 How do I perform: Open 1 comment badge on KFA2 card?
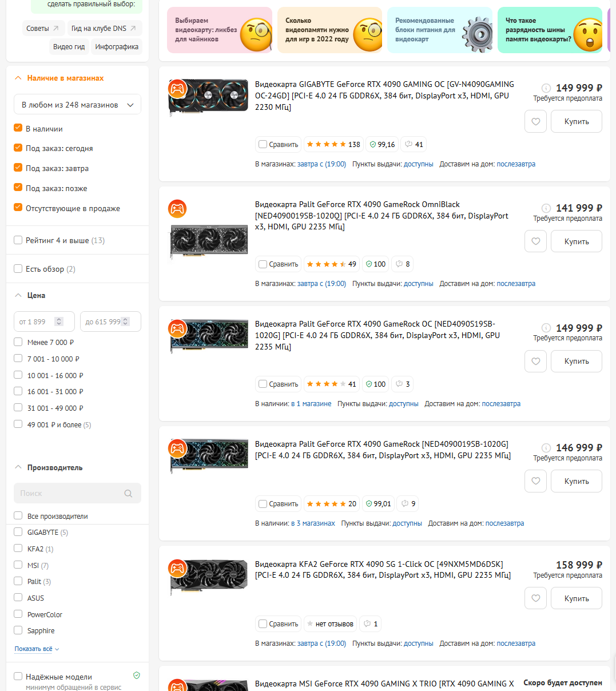pos(371,624)
